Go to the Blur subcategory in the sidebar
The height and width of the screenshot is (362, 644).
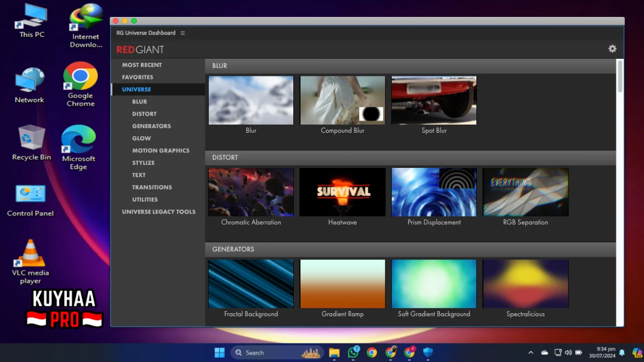(x=139, y=102)
